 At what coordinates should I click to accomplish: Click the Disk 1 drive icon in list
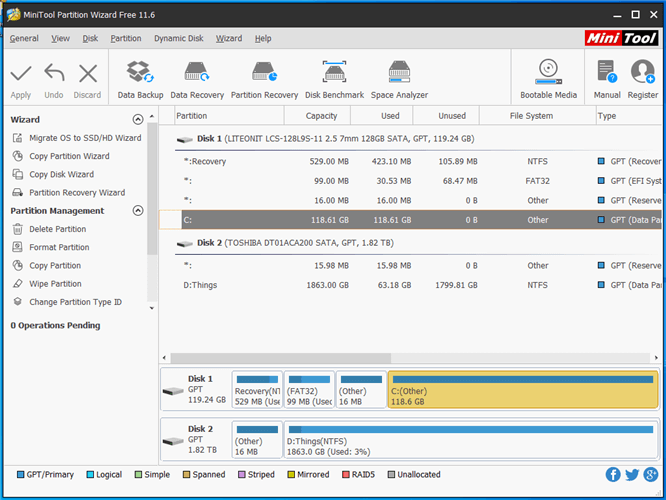coord(185,139)
